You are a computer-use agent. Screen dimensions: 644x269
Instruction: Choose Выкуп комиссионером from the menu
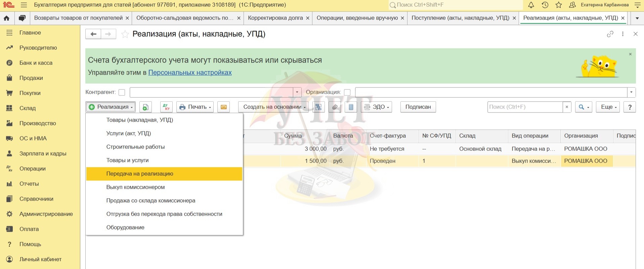point(135,187)
